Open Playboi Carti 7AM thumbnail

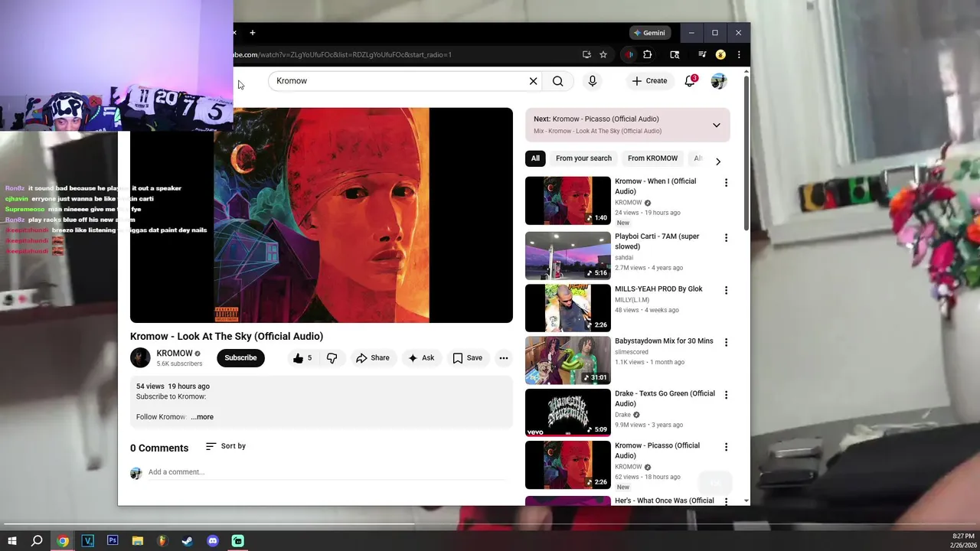tap(567, 256)
